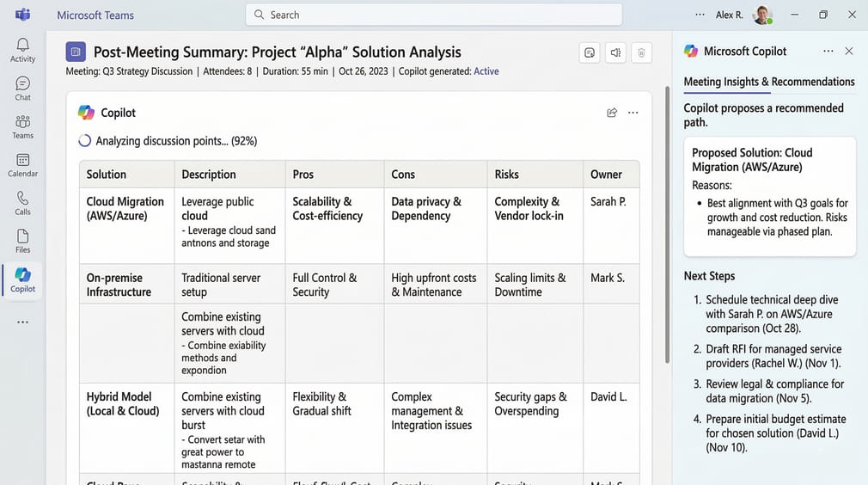Open Calls in the left sidebar
This screenshot has width=868, height=485.
point(22,203)
